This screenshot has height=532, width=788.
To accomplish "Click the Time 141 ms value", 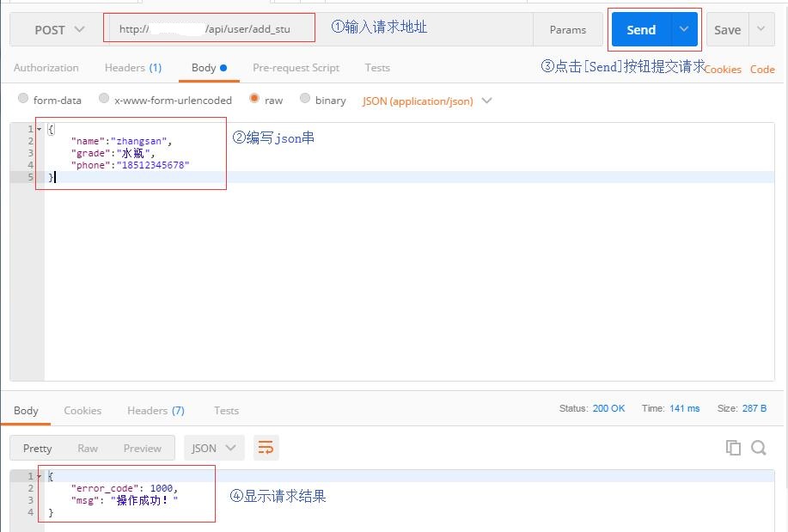I will 685,408.
